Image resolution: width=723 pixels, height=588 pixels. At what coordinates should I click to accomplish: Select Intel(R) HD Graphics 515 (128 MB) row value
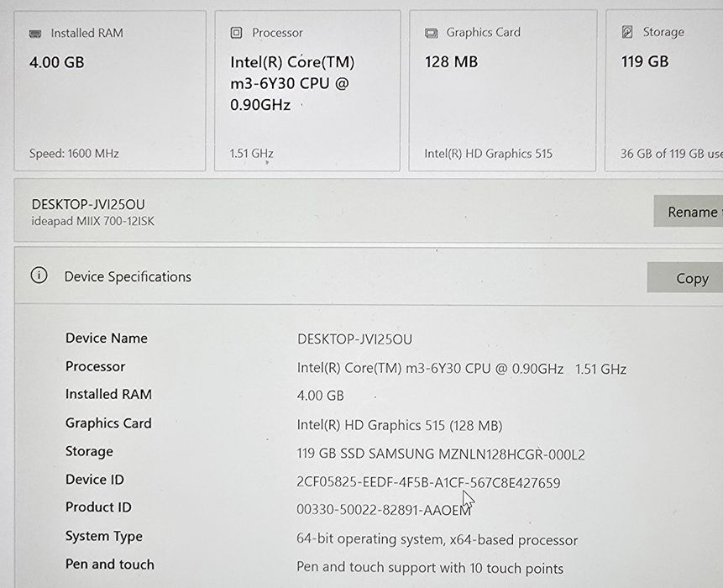[x=400, y=425]
